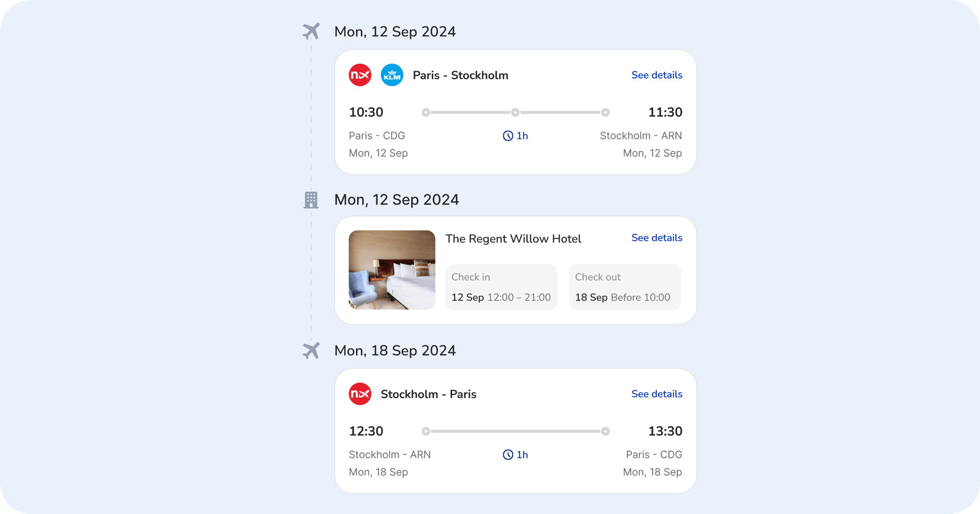Click the clock icon on Paris - Stockholm flight
980x514 pixels.
click(x=508, y=136)
